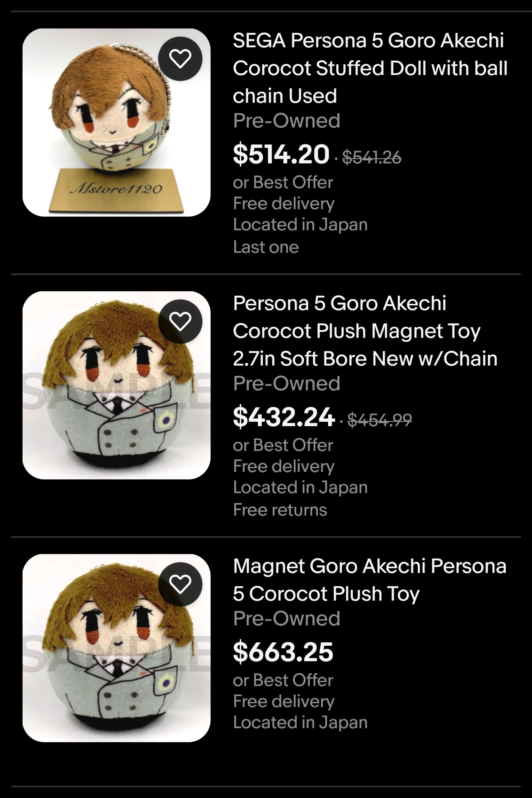Tap 'or Best Offer' under $514.20

(x=283, y=182)
